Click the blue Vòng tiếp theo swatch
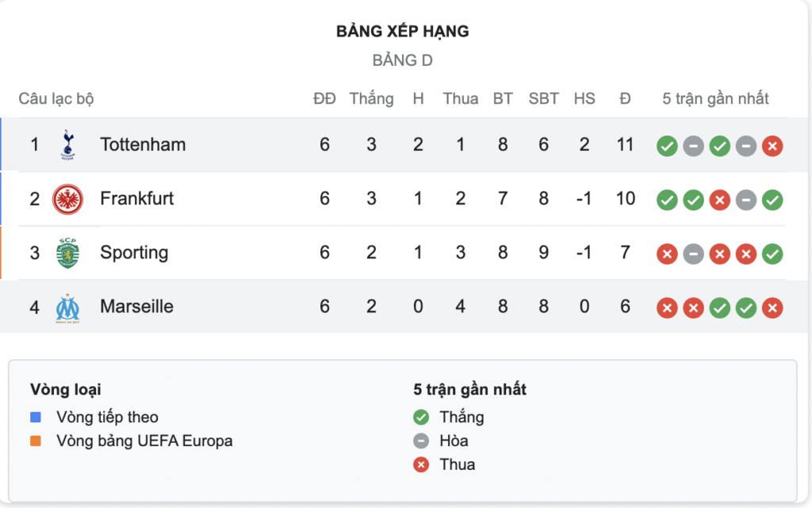812x508 pixels. pos(36,417)
